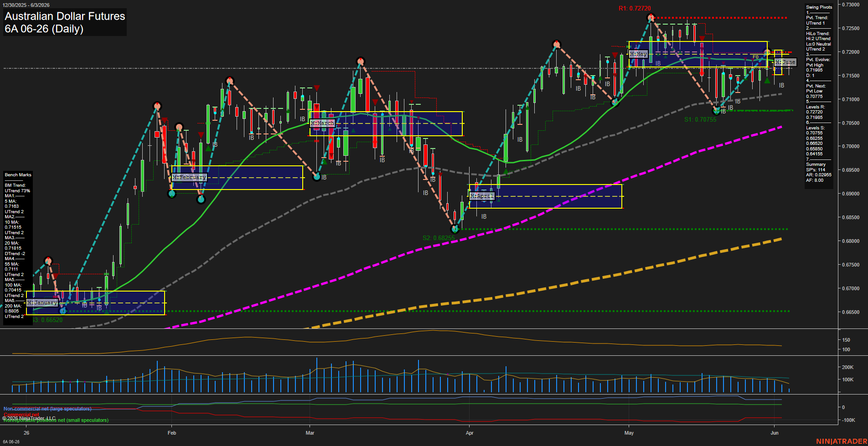Viewport: 868px width, 446px height.
Task: Click the S1: 0.70755 support label
Action: [700, 120]
